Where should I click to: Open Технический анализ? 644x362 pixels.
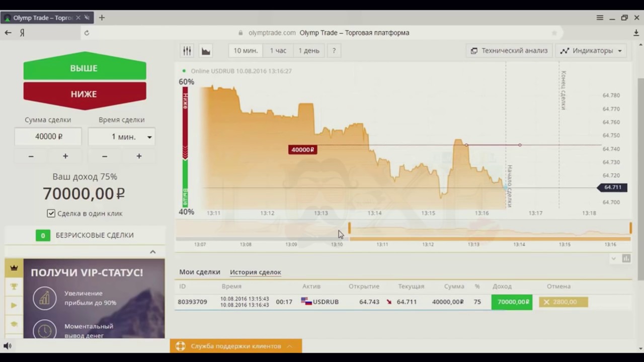[x=509, y=51]
